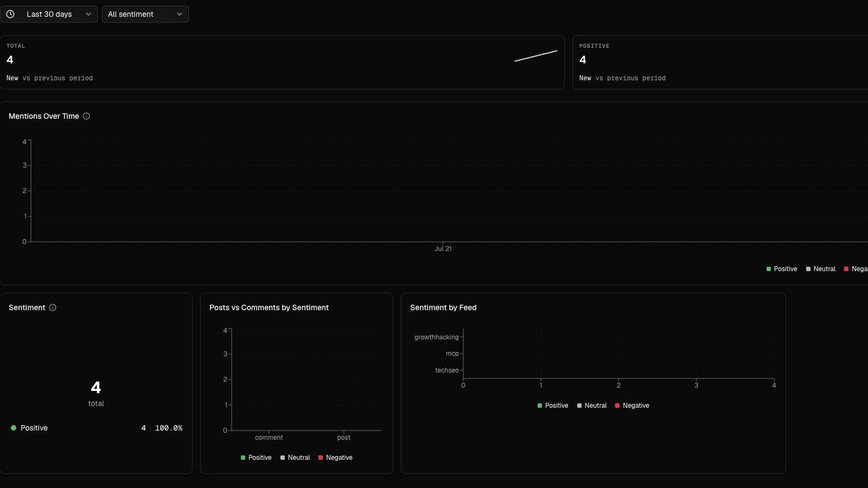Click New vs previous period under POSITIVE
This screenshot has width=868, height=488.
pos(622,78)
